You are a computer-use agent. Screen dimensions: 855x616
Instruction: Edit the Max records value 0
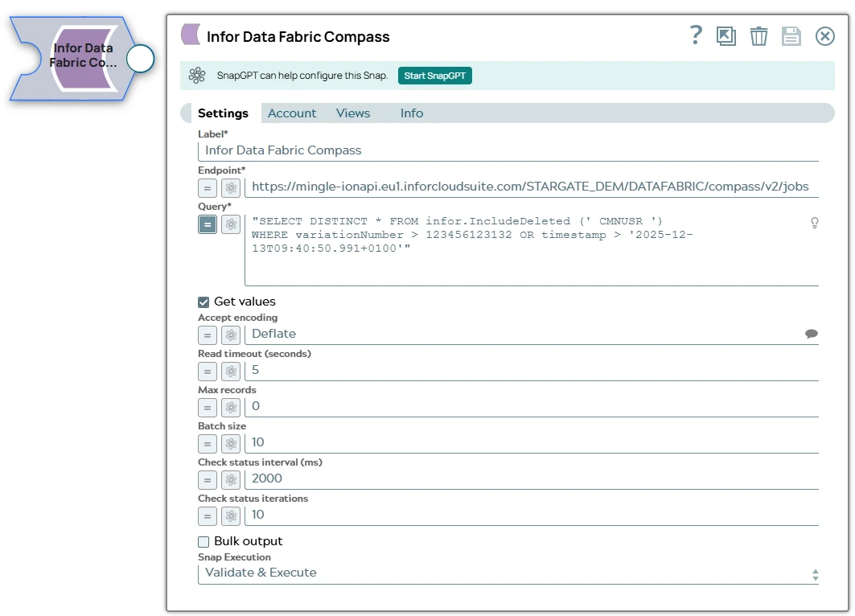(532, 407)
